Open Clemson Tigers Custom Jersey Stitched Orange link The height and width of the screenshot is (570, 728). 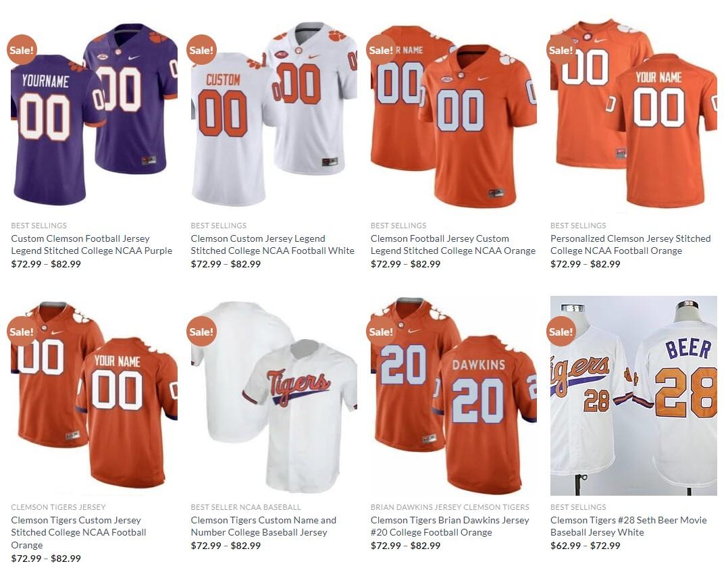(x=78, y=532)
